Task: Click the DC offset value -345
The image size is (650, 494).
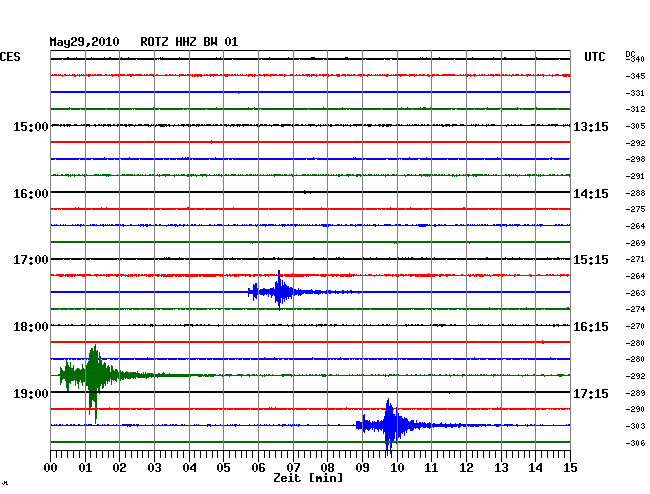Action: click(x=635, y=76)
